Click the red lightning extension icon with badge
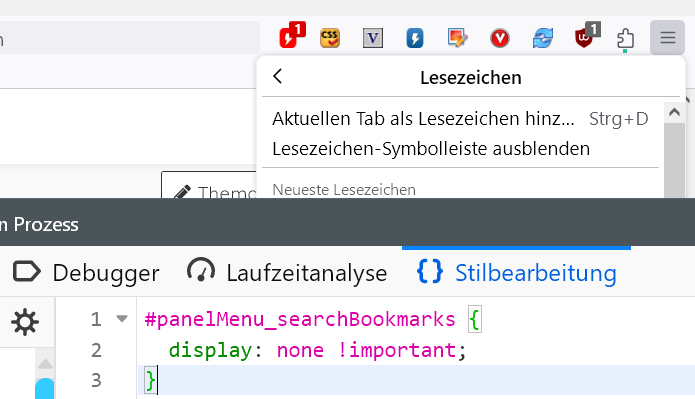 point(292,35)
